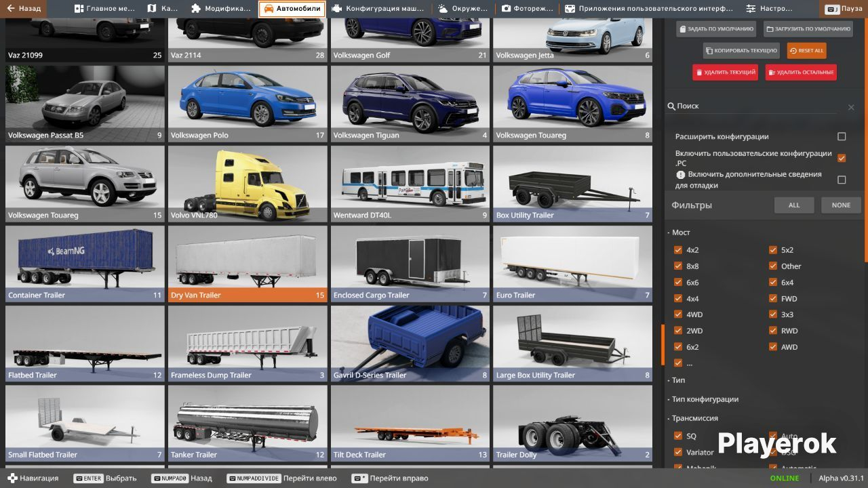Select the highlighted Dry Van Trailer
The width and height of the screenshot is (868, 488).
coord(248,264)
